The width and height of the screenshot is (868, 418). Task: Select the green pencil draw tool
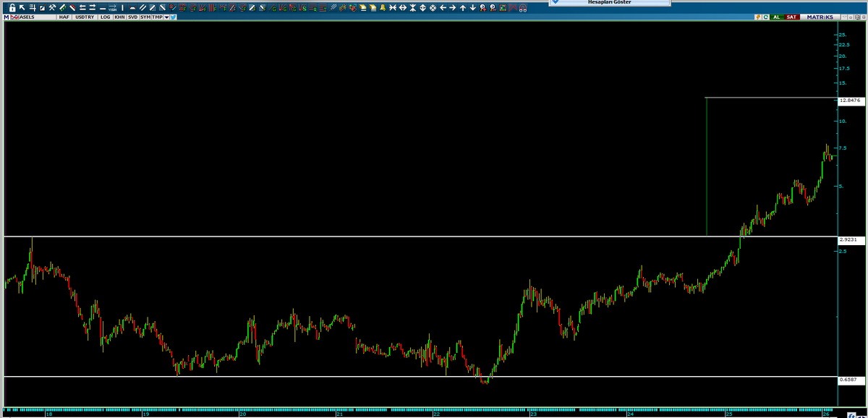click(x=63, y=8)
